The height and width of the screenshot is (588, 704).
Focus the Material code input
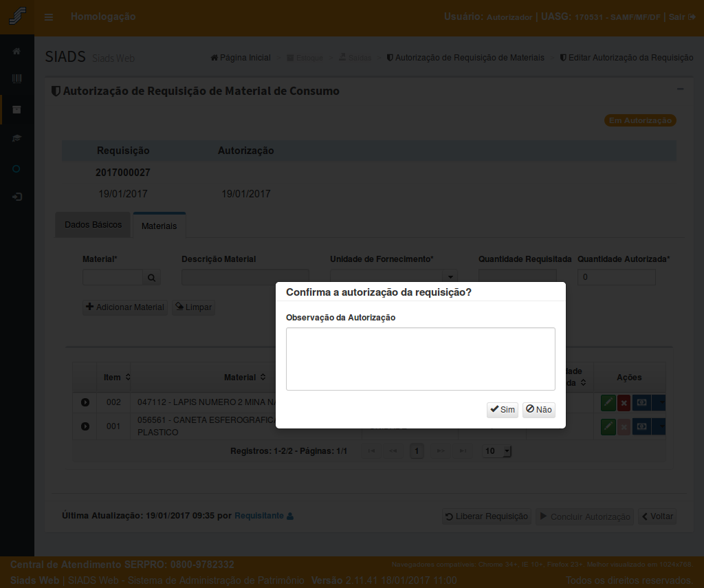pos(113,277)
